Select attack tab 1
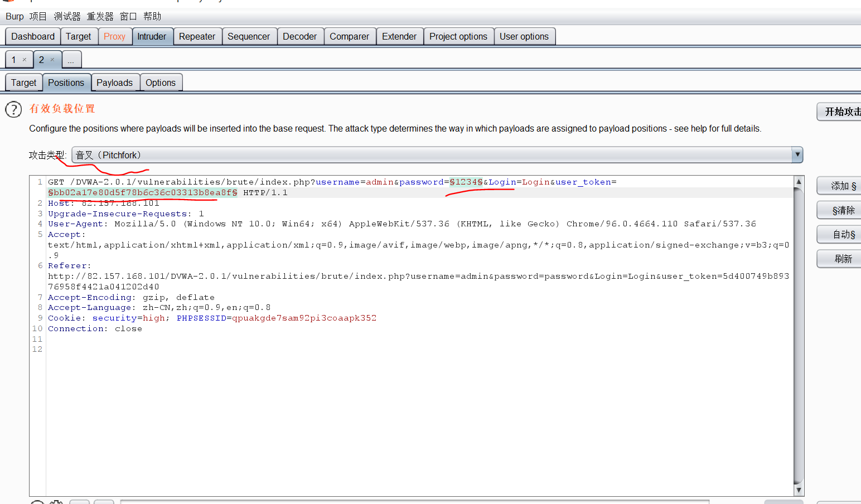Screen dimensions: 861x504 14,60
